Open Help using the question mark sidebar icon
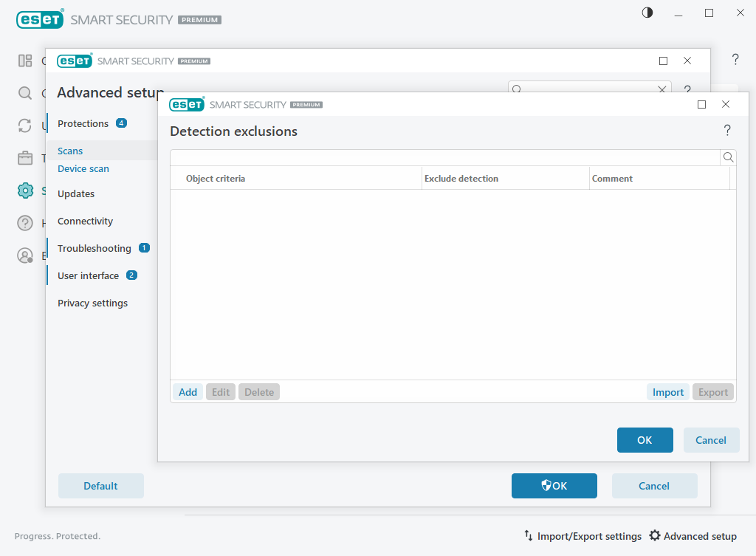756x556 pixels. click(x=24, y=223)
